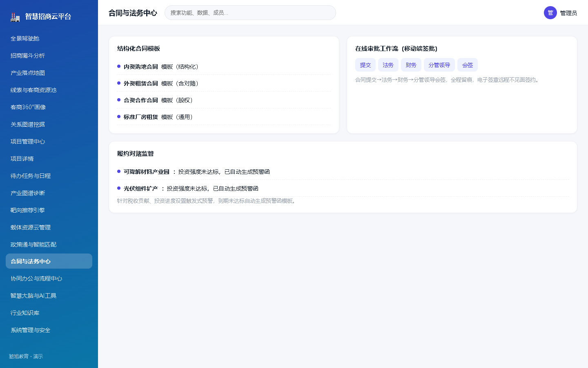Go to 行业知识库 in sidebar

coord(49,313)
